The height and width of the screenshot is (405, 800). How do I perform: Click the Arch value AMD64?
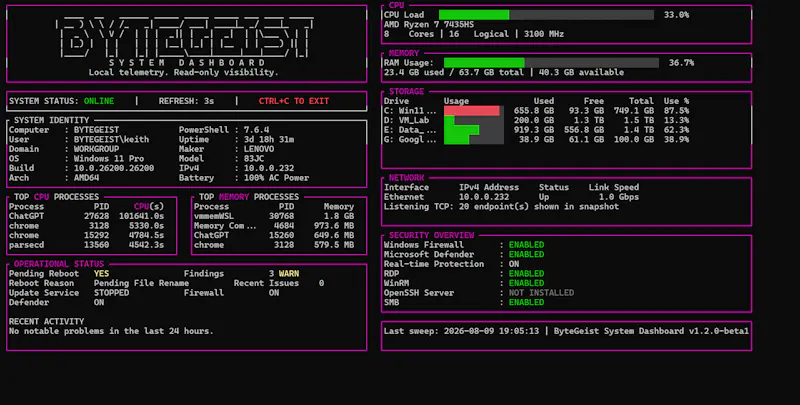pyautogui.click(x=86, y=178)
